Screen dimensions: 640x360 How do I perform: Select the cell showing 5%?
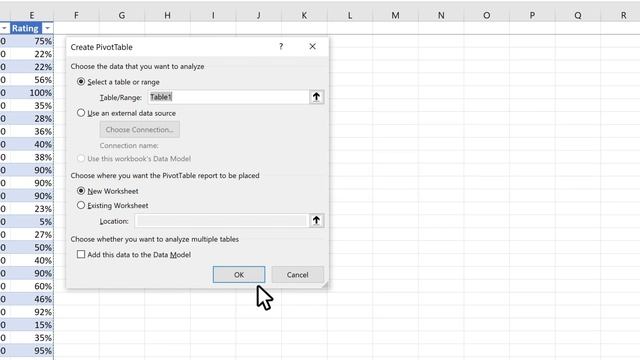(x=31, y=222)
